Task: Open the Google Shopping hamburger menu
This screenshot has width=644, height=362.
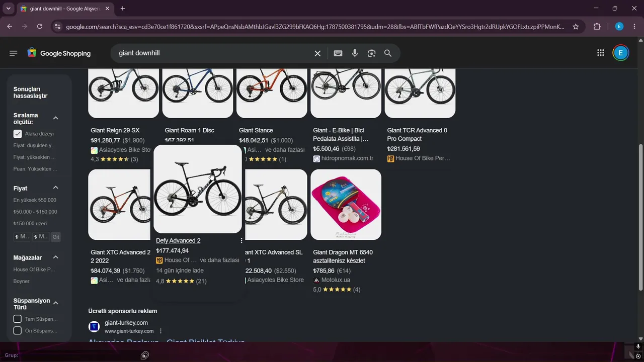Action: click(14, 53)
